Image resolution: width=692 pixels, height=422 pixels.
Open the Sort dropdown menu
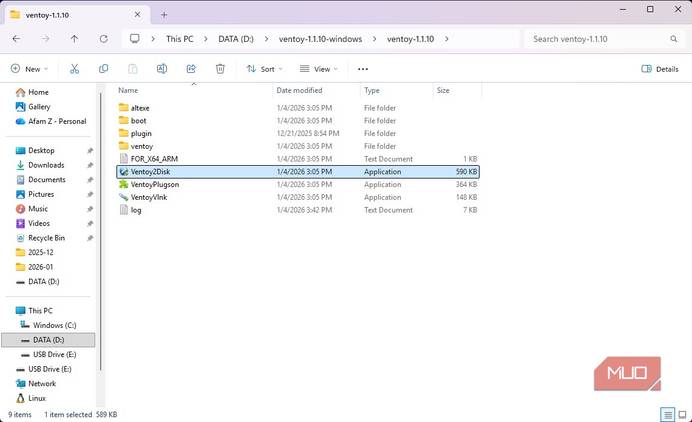click(x=264, y=69)
